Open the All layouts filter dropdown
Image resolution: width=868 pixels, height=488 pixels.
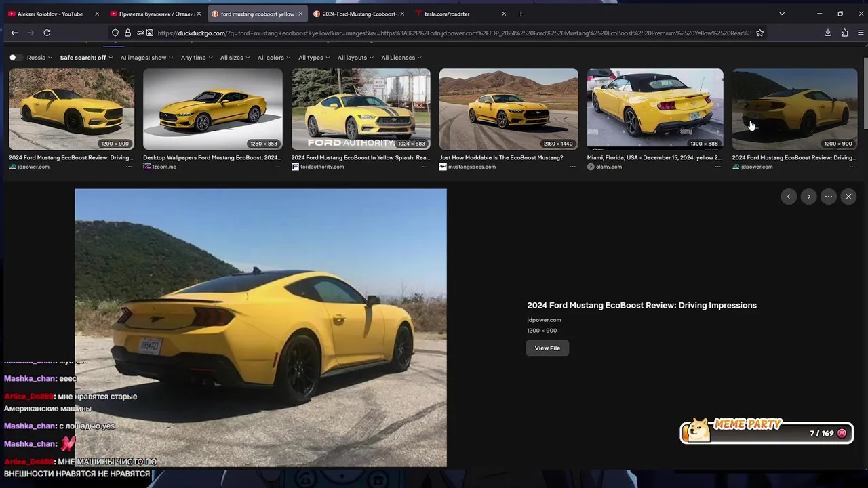click(x=355, y=58)
